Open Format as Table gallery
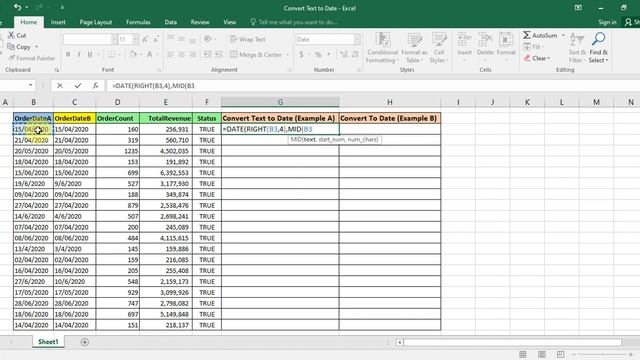This screenshot has height=360, width=640. coord(414,48)
